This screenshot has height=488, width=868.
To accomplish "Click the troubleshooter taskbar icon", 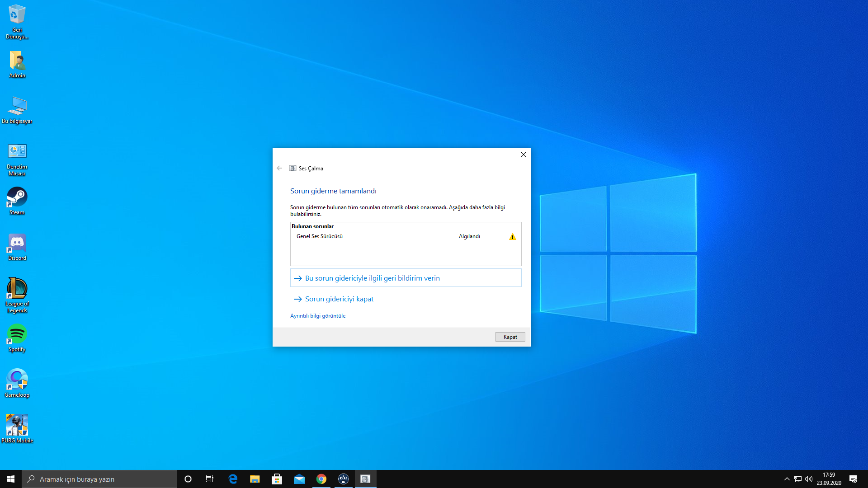I will [x=365, y=479].
